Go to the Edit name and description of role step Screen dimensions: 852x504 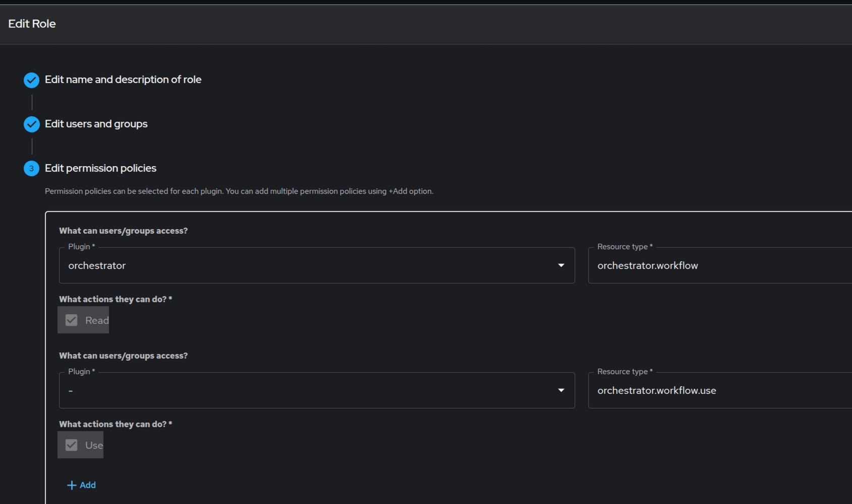123,80
